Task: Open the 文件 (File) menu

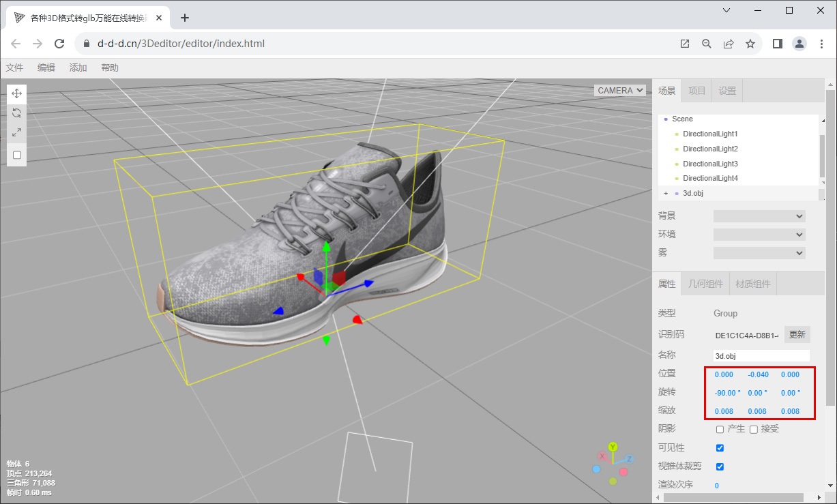Action: pos(14,68)
